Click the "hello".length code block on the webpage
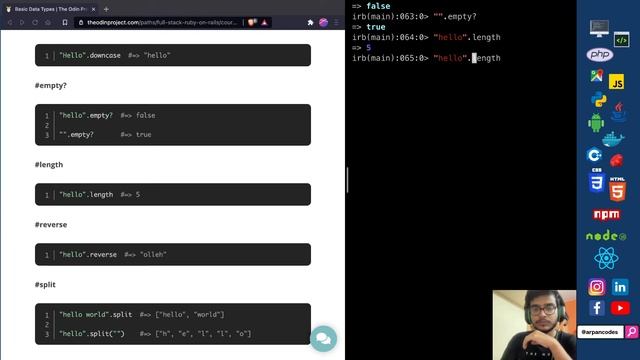 click(173, 194)
